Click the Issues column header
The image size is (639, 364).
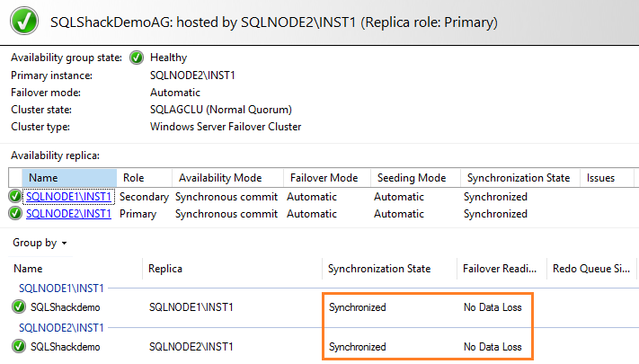(x=600, y=178)
